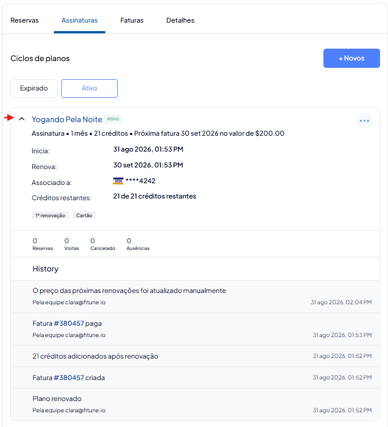
Task: Select the 21 créditos adicionados history entry
Action: 195,356
